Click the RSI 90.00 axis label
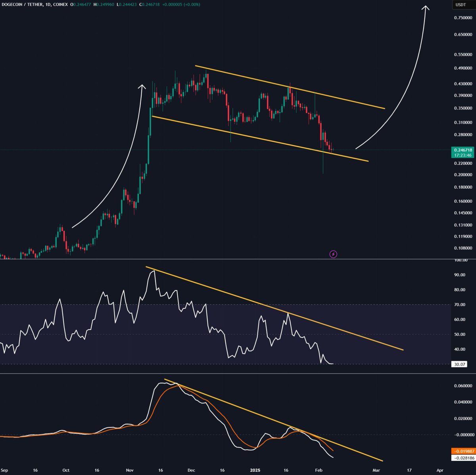Image resolution: width=476 pixels, height=475 pixels. [x=460, y=275]
